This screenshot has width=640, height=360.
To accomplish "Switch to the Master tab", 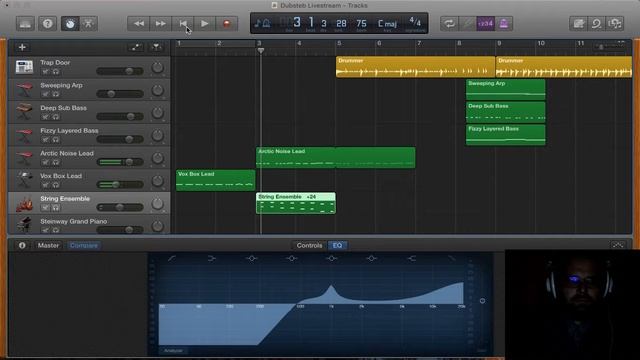I will 48,245.
